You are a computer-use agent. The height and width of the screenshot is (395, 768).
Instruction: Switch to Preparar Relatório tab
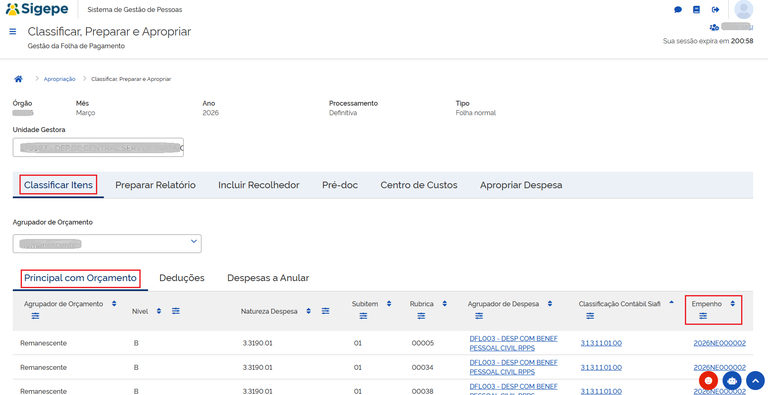155,185
